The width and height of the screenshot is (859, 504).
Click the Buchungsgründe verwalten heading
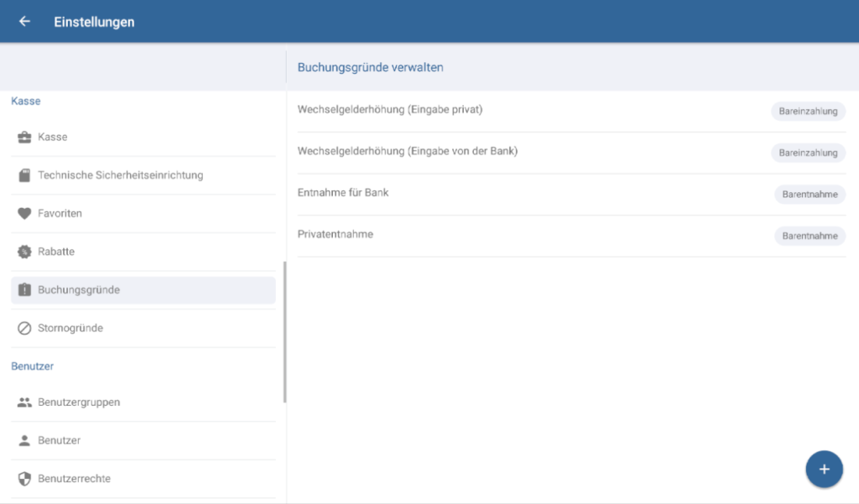pos(370,67)
